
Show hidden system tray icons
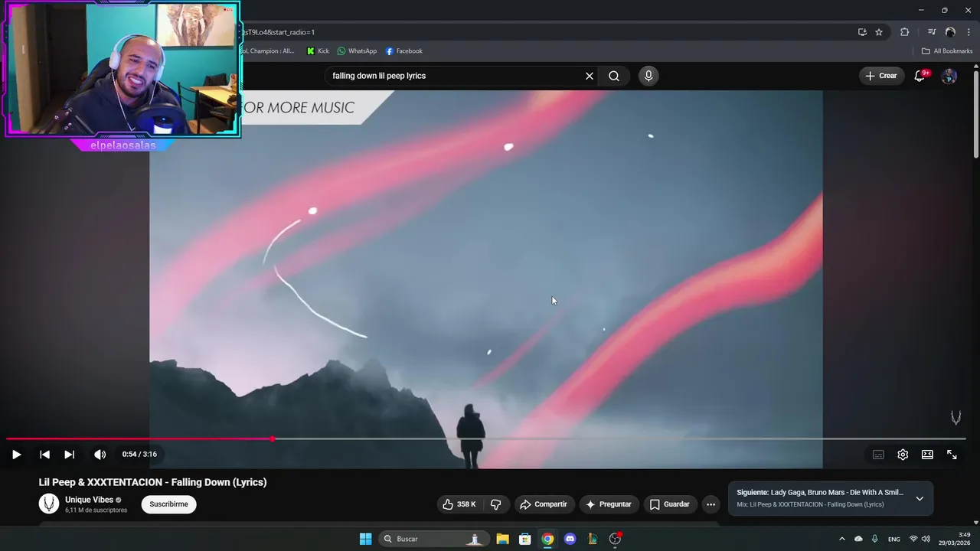coord(842,539)
